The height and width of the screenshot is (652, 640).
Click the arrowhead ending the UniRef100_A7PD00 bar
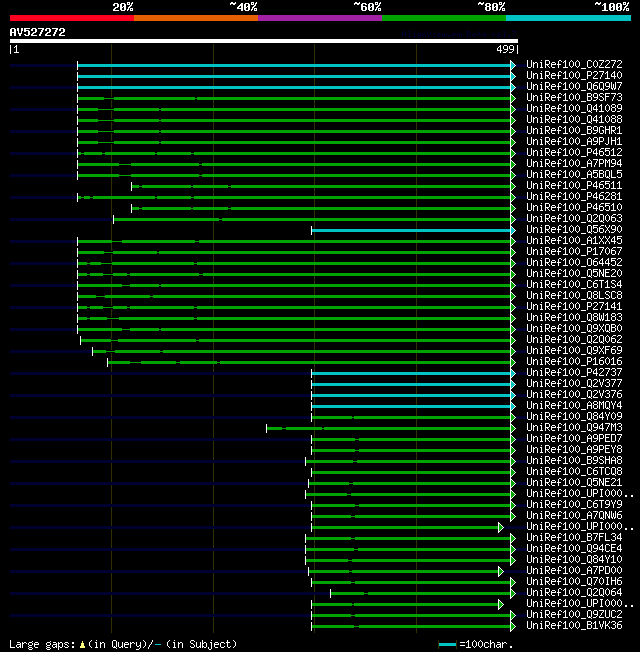(501, 572)
